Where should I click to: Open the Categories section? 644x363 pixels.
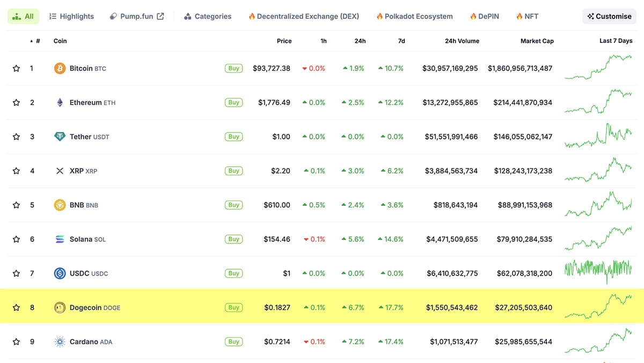coord(208,16)
